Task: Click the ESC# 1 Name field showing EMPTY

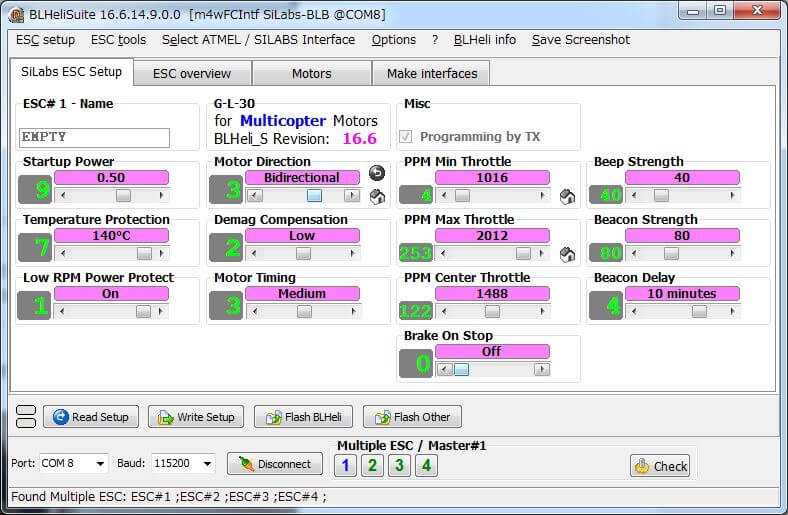Action: click(94, 138)
